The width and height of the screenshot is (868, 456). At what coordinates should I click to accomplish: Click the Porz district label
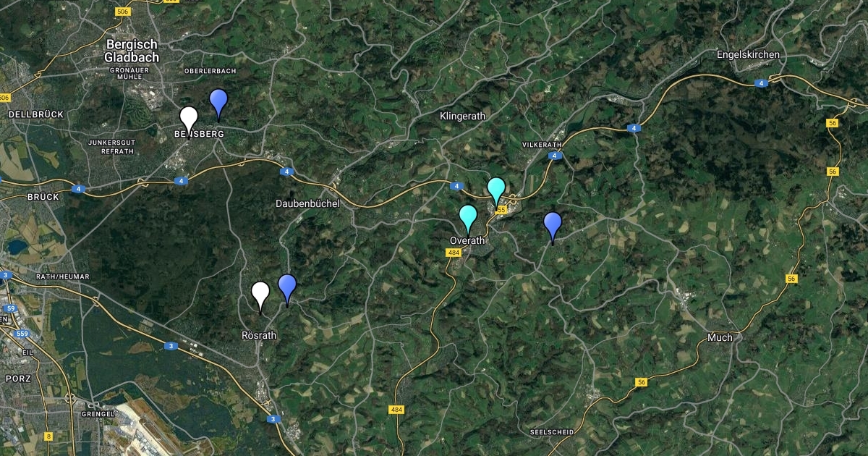(18, 379)
